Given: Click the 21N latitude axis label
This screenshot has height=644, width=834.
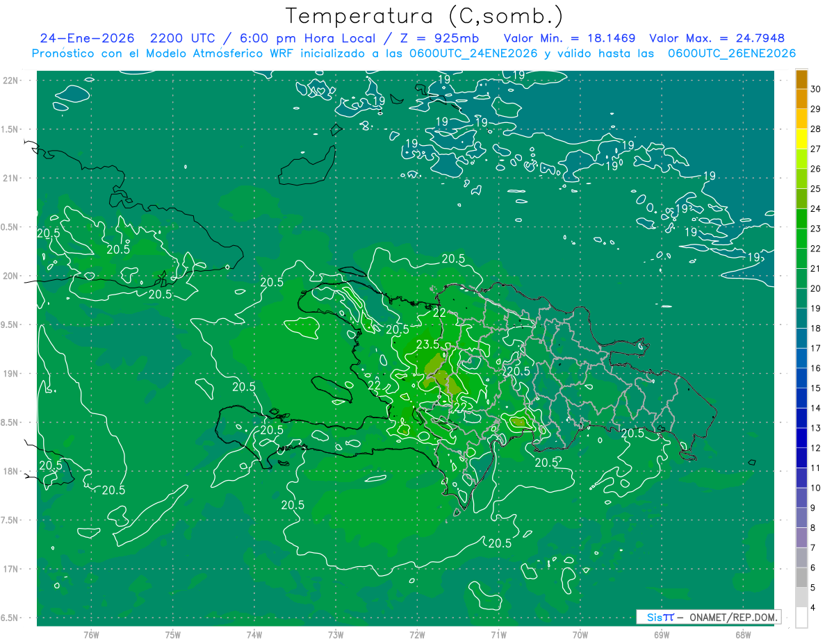Looking at the screenshot, I should (x=10, y=178).
